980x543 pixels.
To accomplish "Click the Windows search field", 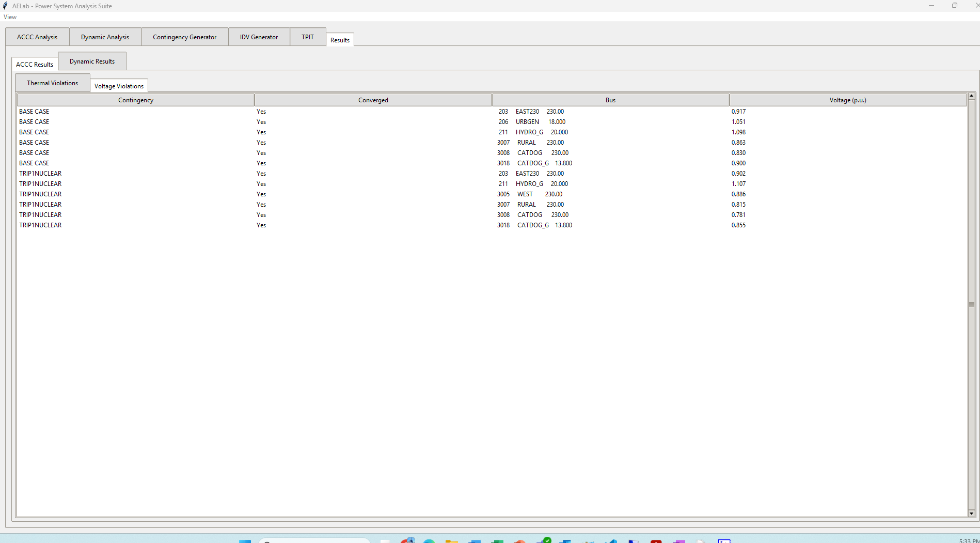I will click(315, 541).
